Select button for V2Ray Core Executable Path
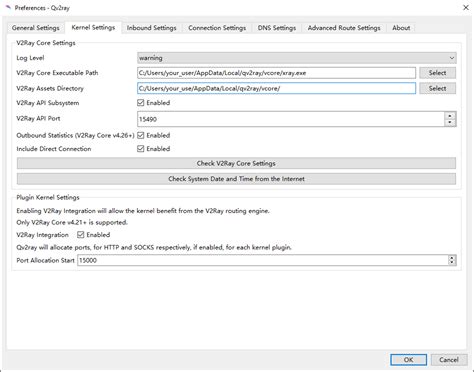 (x=437, y=73)
